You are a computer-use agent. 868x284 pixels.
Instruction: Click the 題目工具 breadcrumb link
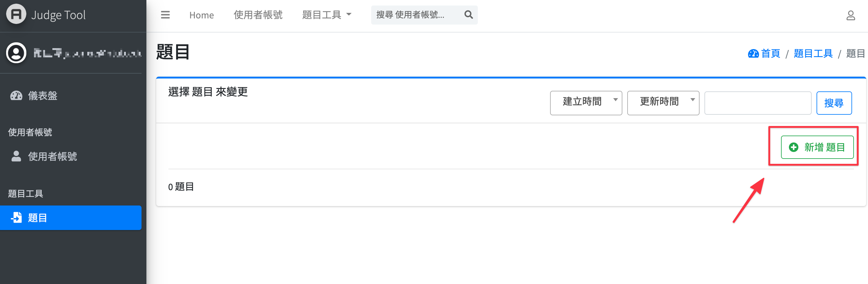point(813,53)
